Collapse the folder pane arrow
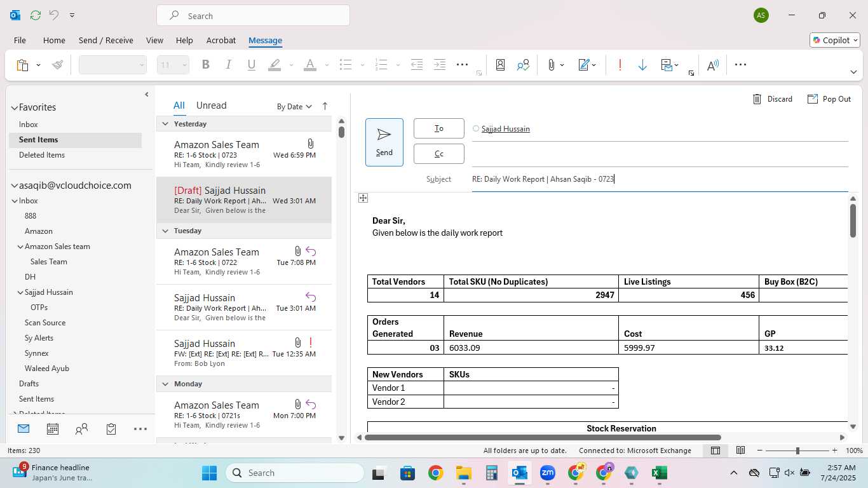 (147, 94)
